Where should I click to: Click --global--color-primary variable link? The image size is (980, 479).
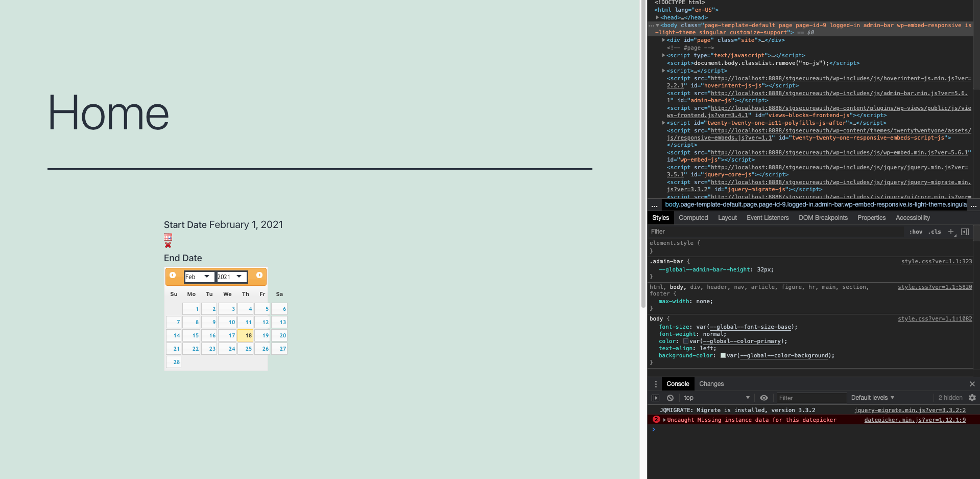pyautogui.click(x=742, y=341)
